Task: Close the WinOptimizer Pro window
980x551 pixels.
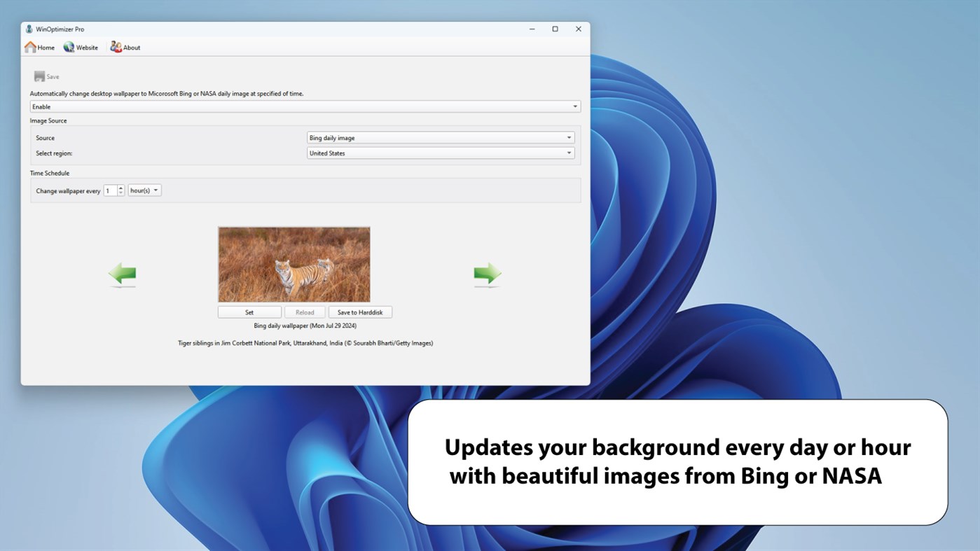Action: pos(578,29)
